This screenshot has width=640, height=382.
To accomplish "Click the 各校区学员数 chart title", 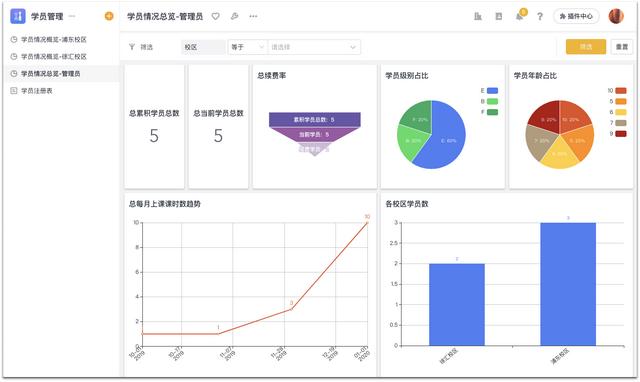I will point(407,204).
